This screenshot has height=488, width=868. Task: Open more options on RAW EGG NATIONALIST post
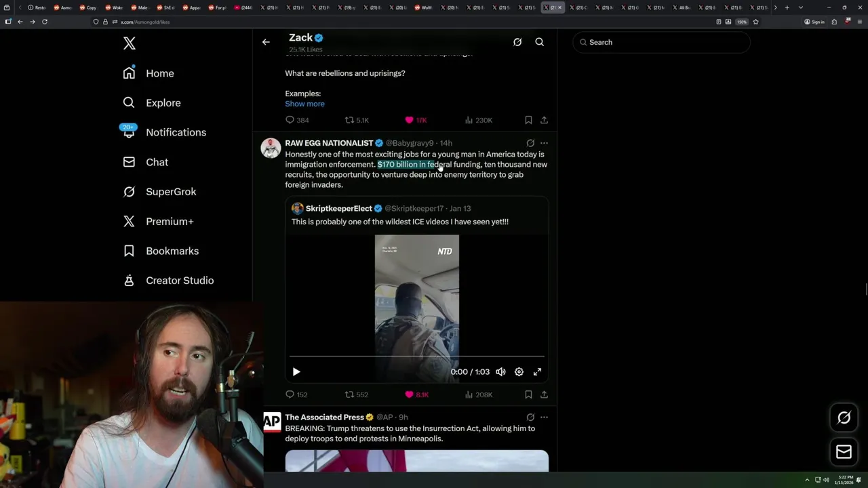click(x=544, y=143)
